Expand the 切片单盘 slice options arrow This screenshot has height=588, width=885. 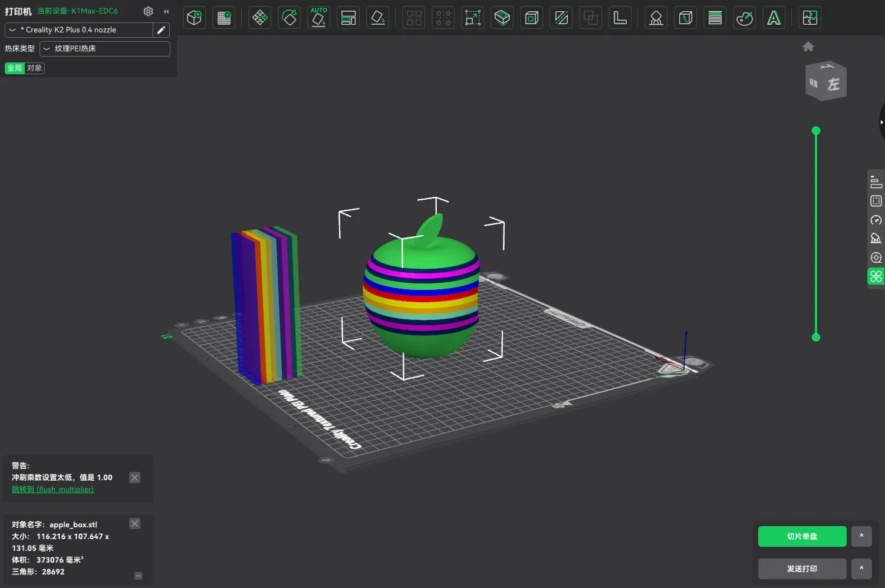pyautogui.click(x=861, y=536)
